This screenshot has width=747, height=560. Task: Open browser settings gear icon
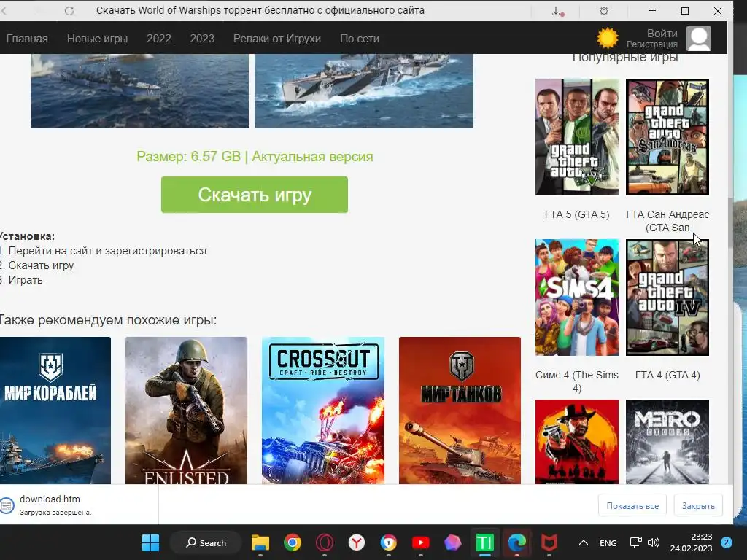603,10
